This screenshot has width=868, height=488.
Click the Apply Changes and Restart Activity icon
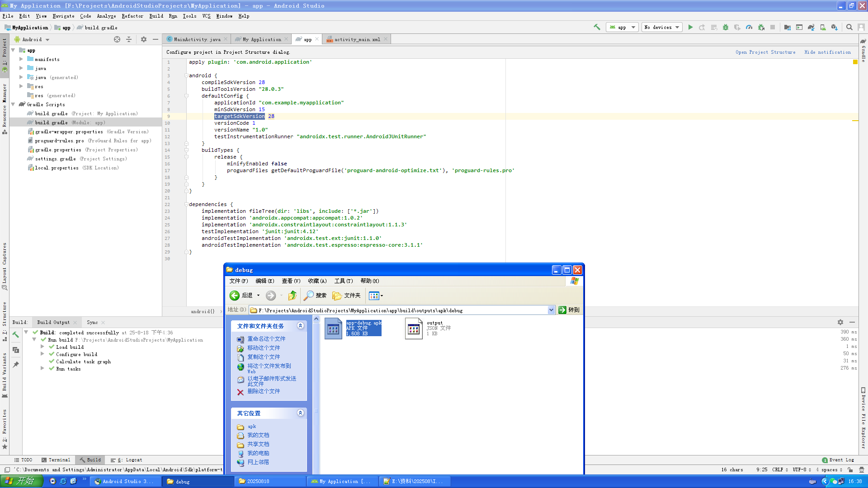pos(702,27)
